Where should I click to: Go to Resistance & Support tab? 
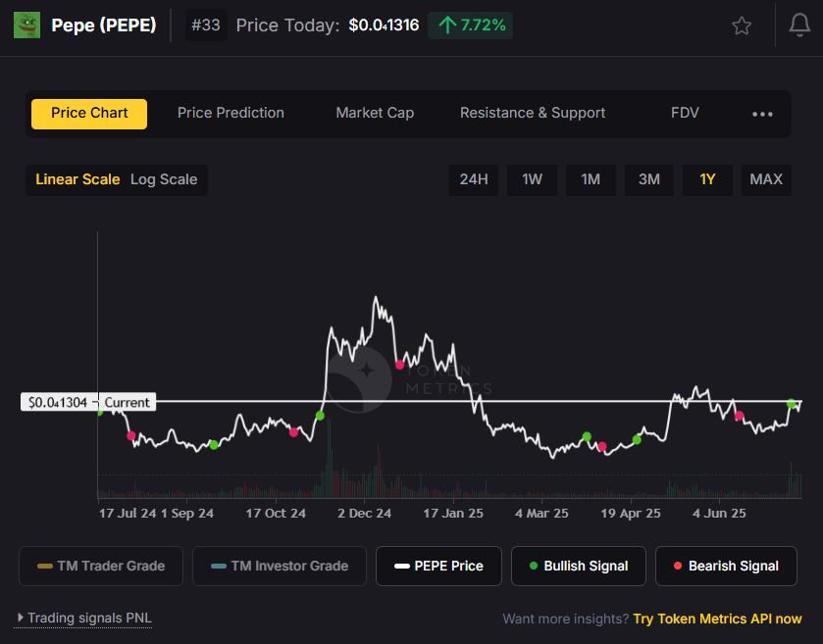click(533, 114)
